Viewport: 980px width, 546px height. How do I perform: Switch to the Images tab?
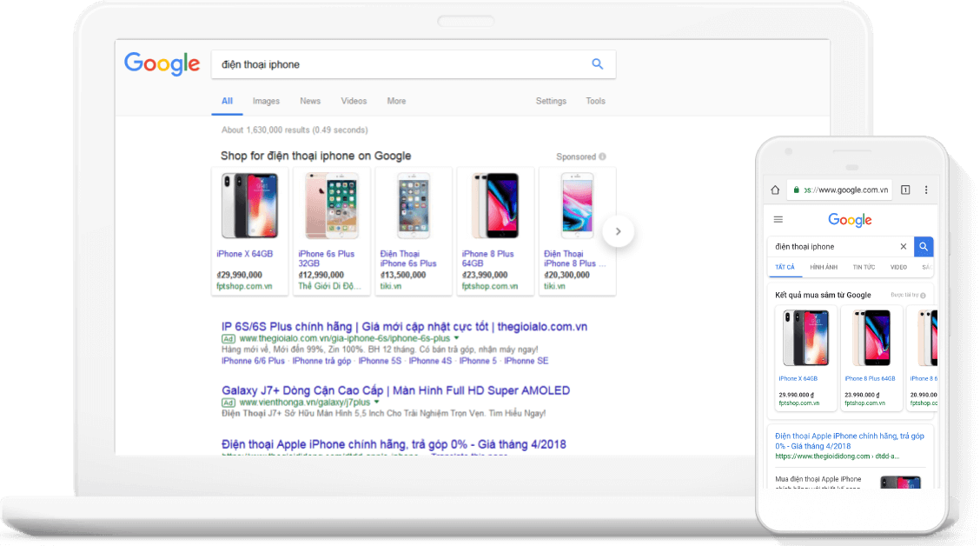coord(266,101)
